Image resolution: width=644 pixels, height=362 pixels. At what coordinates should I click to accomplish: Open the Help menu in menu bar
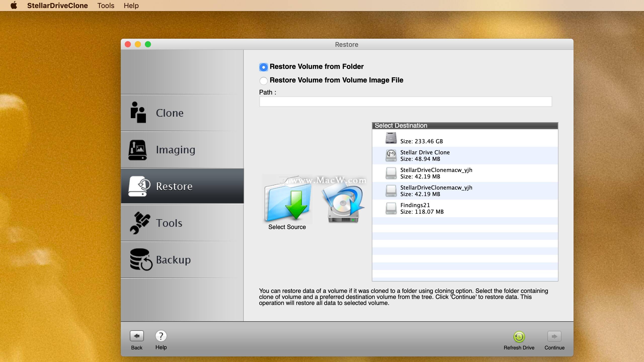131,6
